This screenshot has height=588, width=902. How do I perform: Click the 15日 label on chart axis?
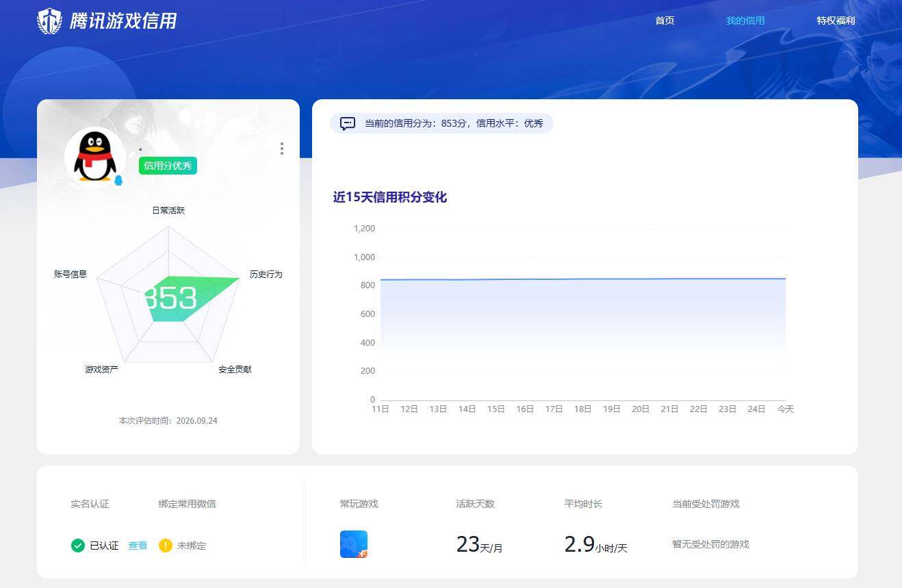click(496, 409)
